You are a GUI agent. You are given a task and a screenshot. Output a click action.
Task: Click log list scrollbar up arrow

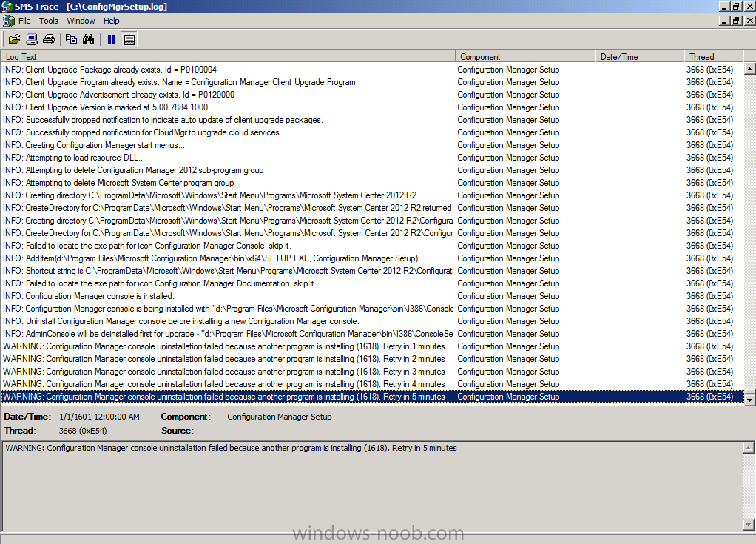[x=750, y=69]
